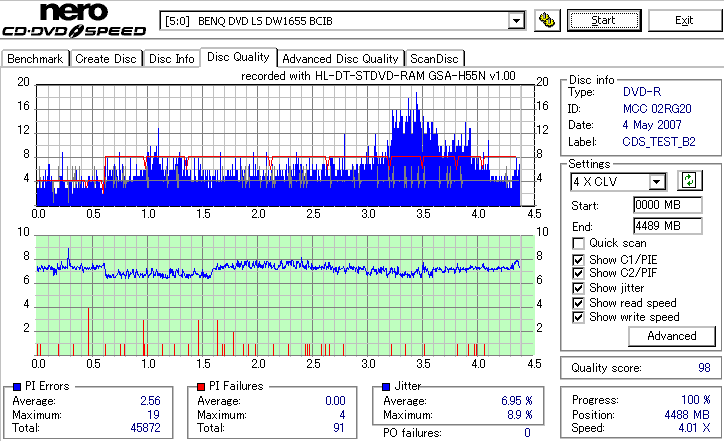
Task: Click the End position field 4489 MB
Action: pos(668,226)
